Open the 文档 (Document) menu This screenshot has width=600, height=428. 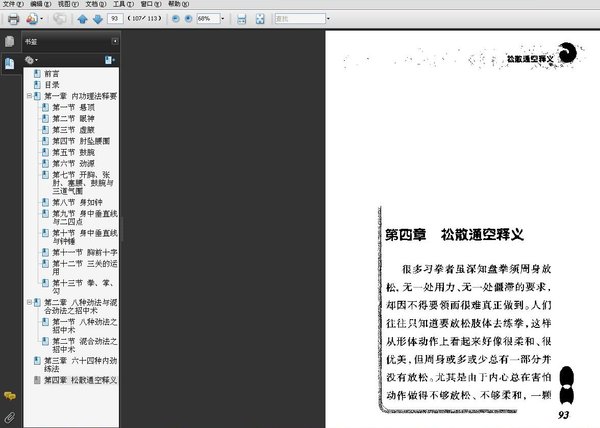[x=96, y=4]
